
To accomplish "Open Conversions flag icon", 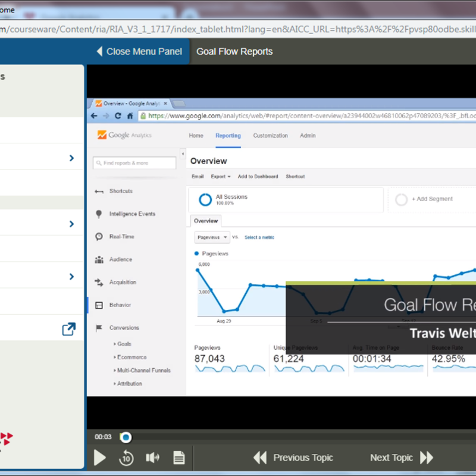I will pos(99,328).
